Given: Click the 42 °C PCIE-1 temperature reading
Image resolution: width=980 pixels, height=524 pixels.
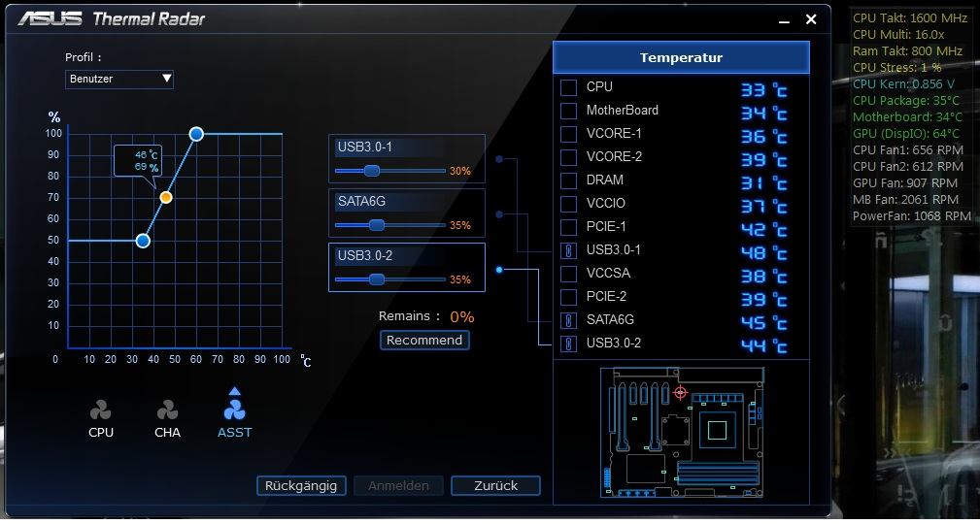Looking at the screenshot, I should pos(763,230).
